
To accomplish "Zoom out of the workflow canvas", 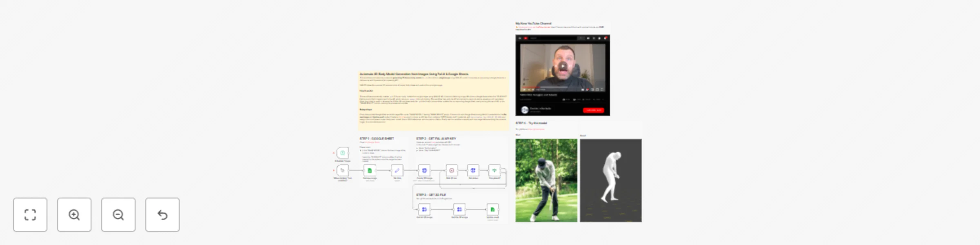I will [118, 215].
